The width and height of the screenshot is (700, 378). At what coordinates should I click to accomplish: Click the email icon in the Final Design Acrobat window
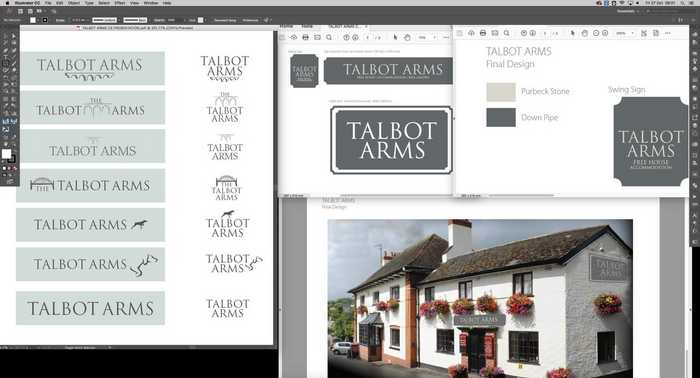pos(495,33)
